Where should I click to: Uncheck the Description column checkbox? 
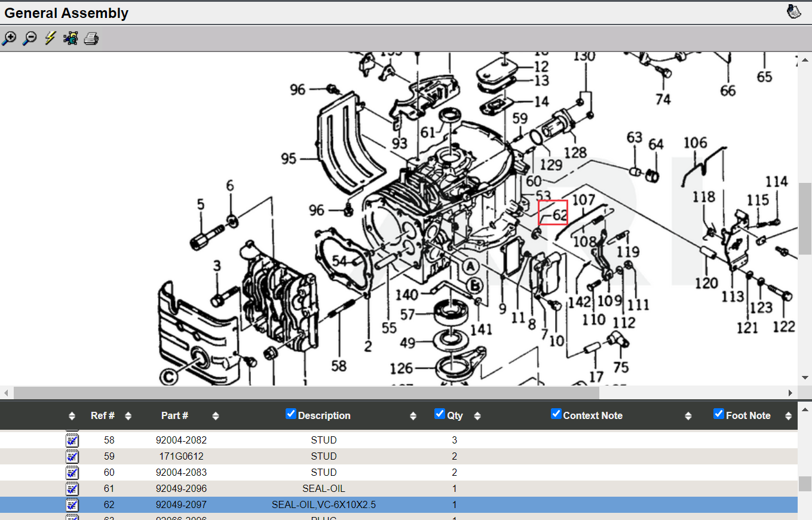pos(291,414)
